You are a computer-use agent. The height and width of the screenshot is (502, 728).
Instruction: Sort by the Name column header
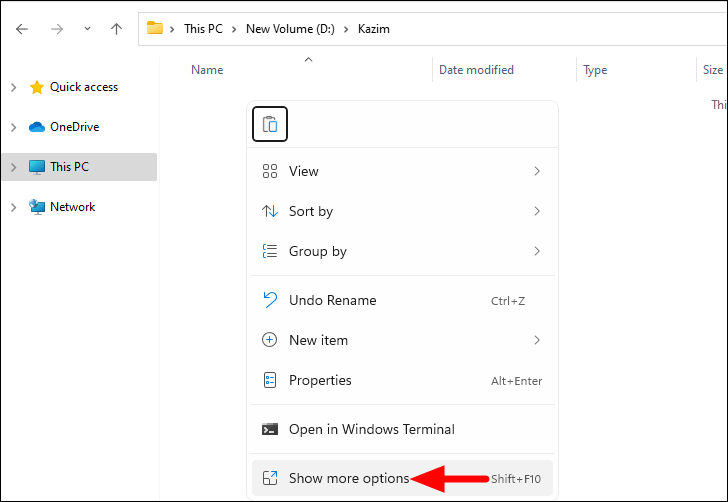[x=207, y=70]
